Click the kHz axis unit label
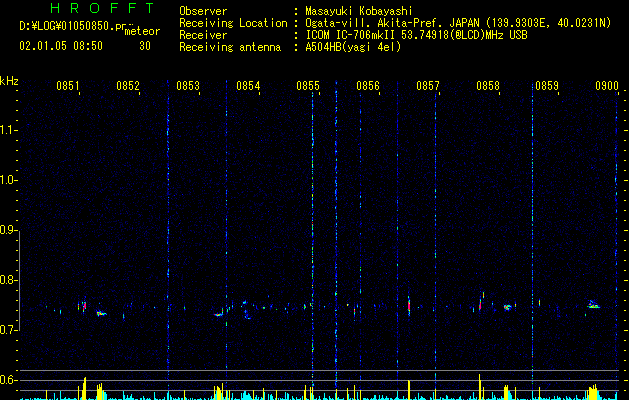 9,81
